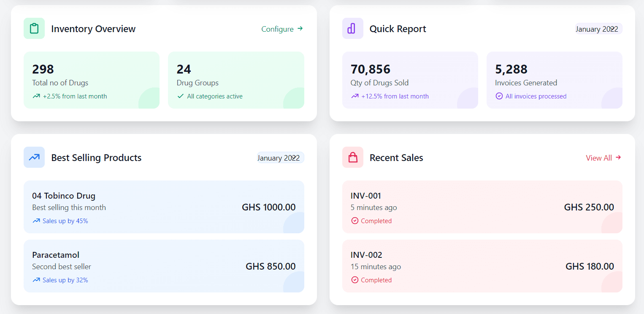Image resolution: width=644 pixels, height=314 pixels.
Task: Click the 5 minutes ago timestamp
Action: pyautogui.click(x=374, y=208)
